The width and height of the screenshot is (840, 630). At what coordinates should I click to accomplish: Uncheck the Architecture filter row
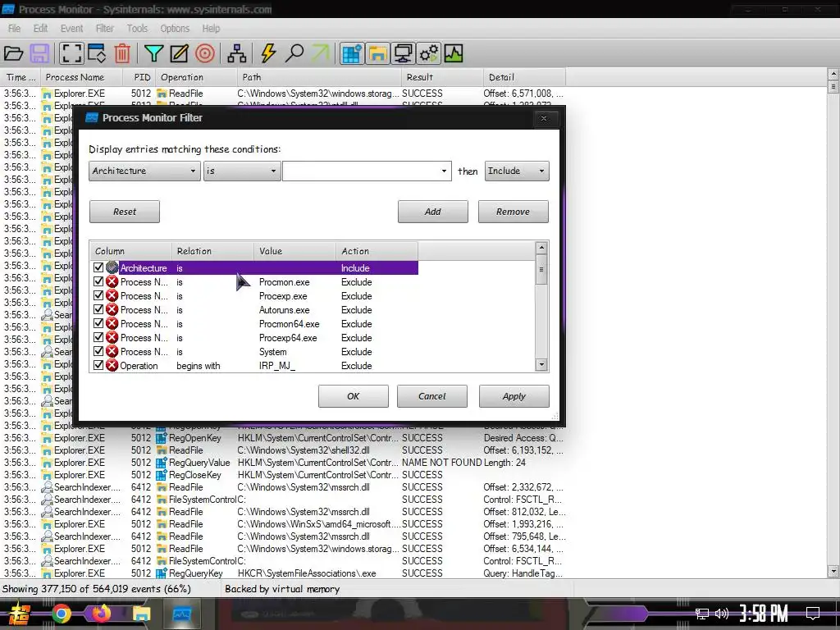pyautogui.click(x=98, y=267)
